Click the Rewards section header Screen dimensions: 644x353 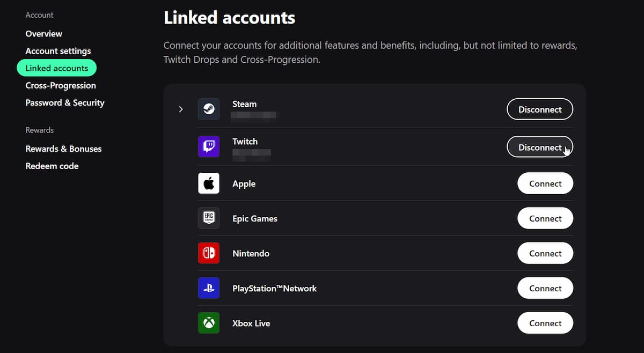[40, 130]
